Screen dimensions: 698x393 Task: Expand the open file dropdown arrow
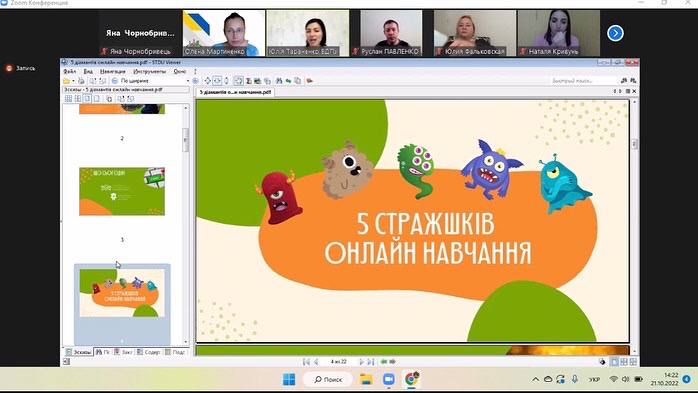click(x=73, y=81)
